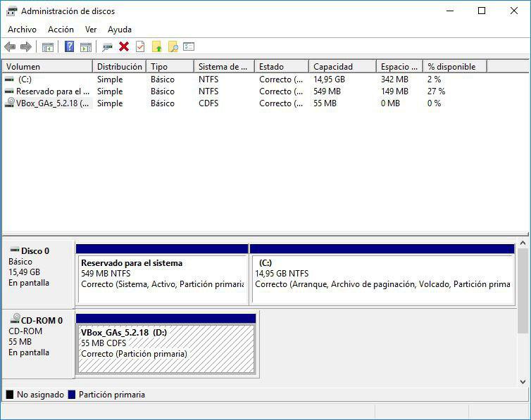This screenshot has width=531, height=420.
Task: Open Help via blue question mark icon
Action: (x=69, y=46)
